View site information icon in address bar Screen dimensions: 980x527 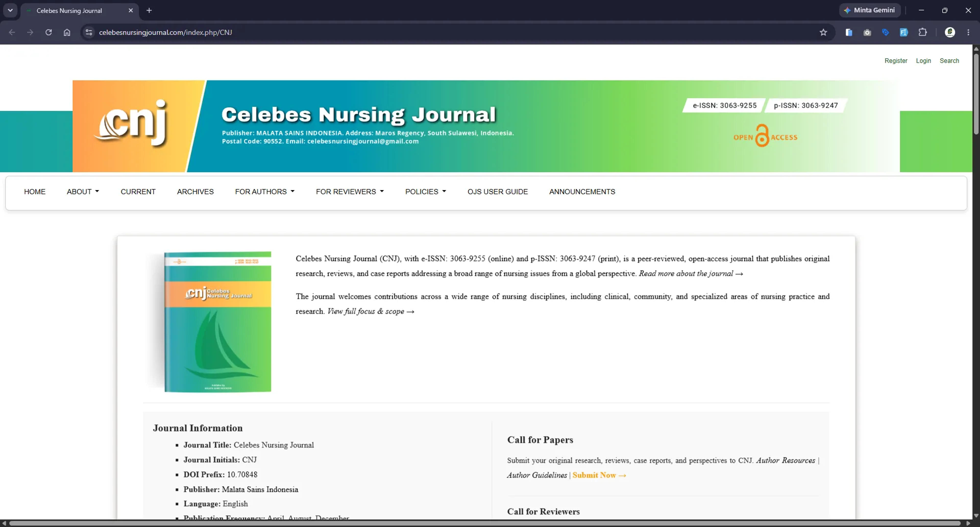coord(89,32)
